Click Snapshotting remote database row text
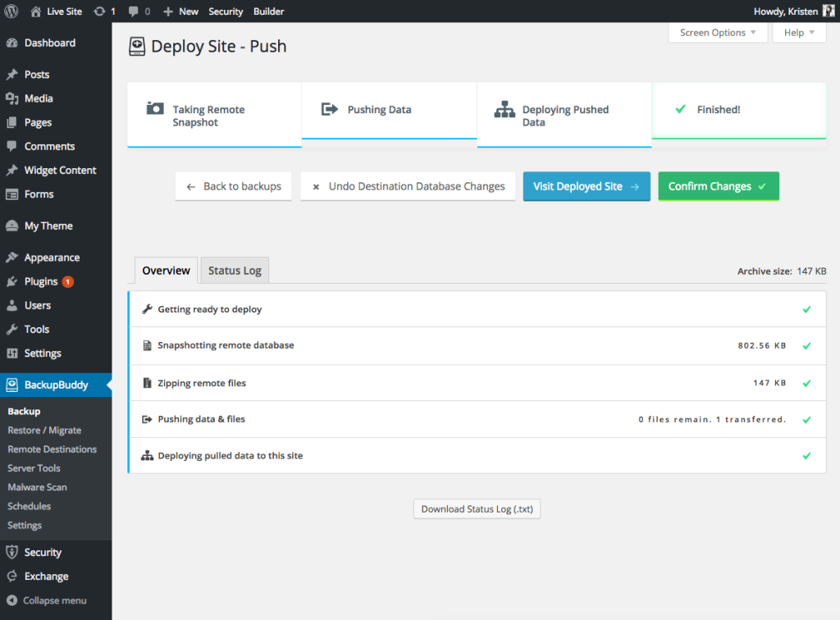The height and width of the screenshot is (620, 840). pyautogui.click(x=226, y=345)
